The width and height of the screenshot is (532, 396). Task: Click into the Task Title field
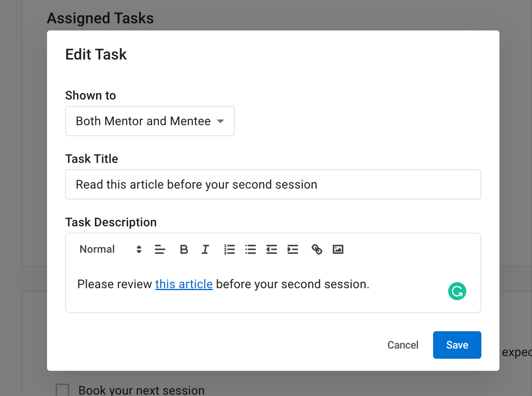(x=273, y=184)
